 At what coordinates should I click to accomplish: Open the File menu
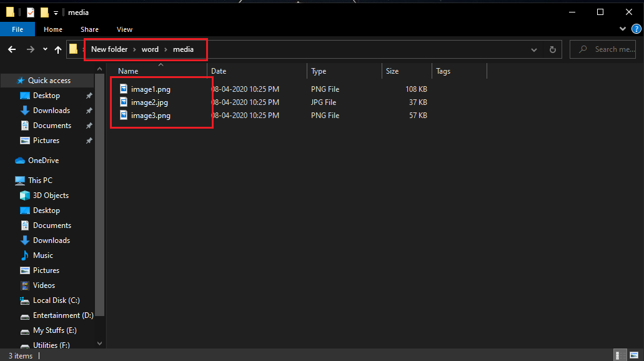pyautogui.click(x=17, y=29)
